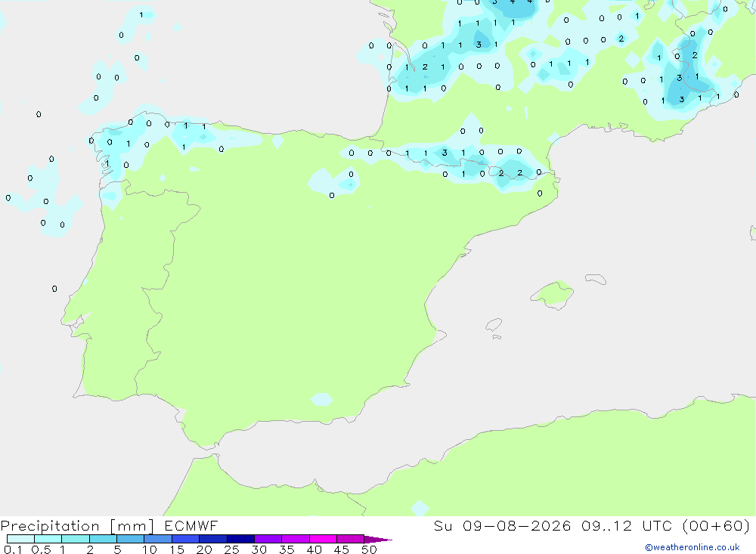The image size is (756, 554).
Task: Pick the 15–20 mm legend color swatch
Action: (x=185, y=539)
